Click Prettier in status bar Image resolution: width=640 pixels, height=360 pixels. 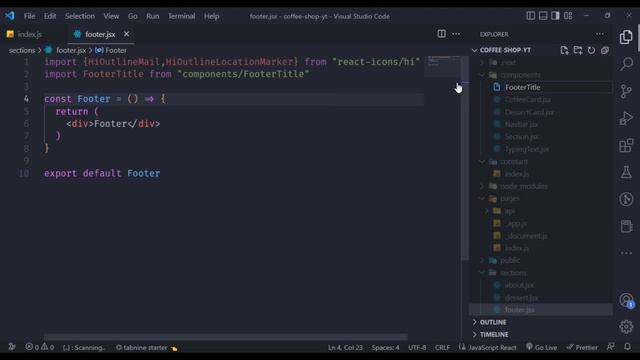(x=582, y=347)
